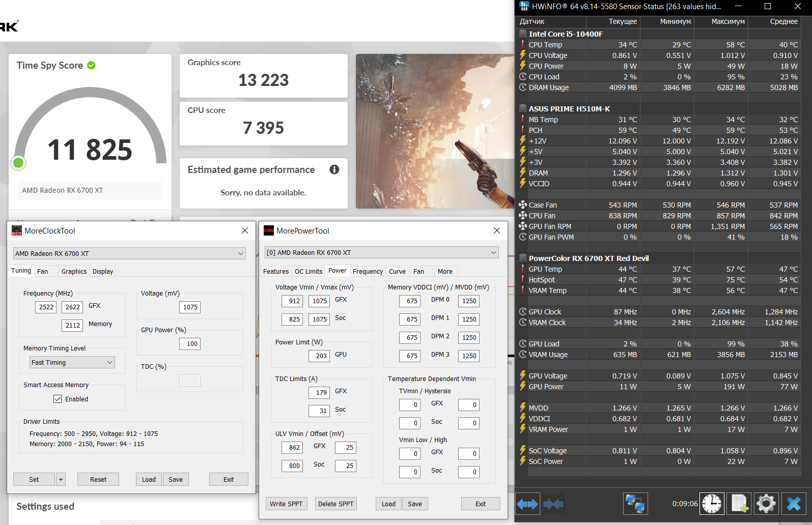Open the Frequency tab in MorePowerTool
Screen dimensions: 812x525
(368, 272)
